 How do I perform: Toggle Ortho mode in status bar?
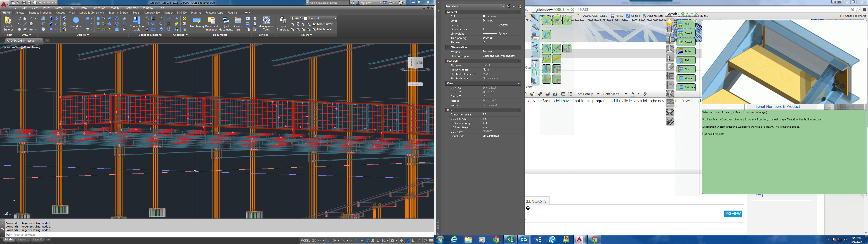328,241
